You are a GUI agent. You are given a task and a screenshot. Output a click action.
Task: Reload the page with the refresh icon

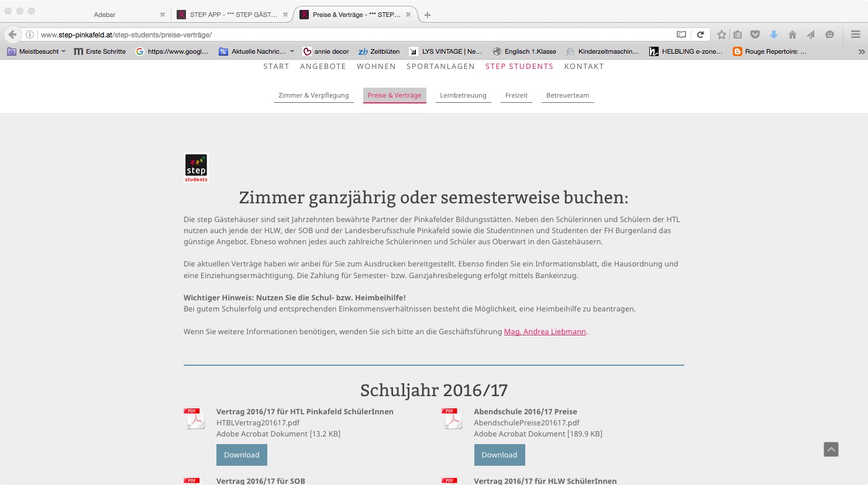click(x=700, y=34)
